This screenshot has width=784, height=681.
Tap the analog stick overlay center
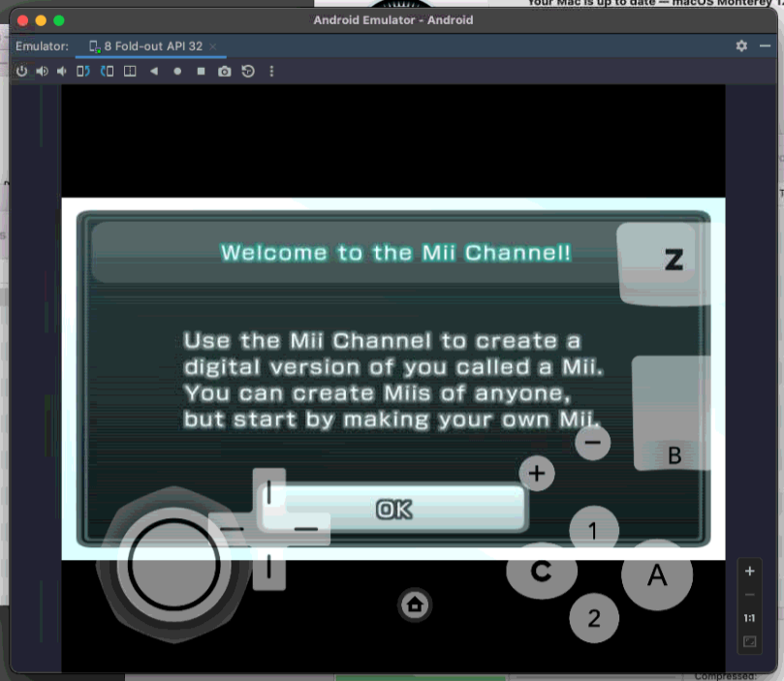(173, 565)
